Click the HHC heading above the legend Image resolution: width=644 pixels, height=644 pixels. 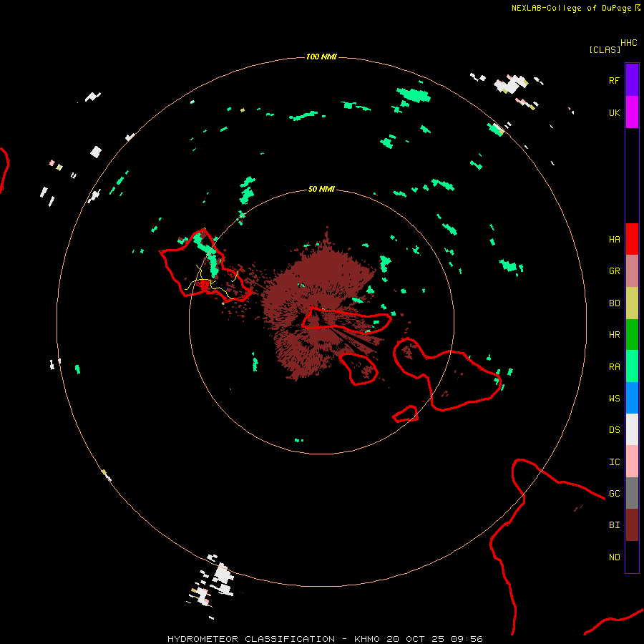[629, 43]
